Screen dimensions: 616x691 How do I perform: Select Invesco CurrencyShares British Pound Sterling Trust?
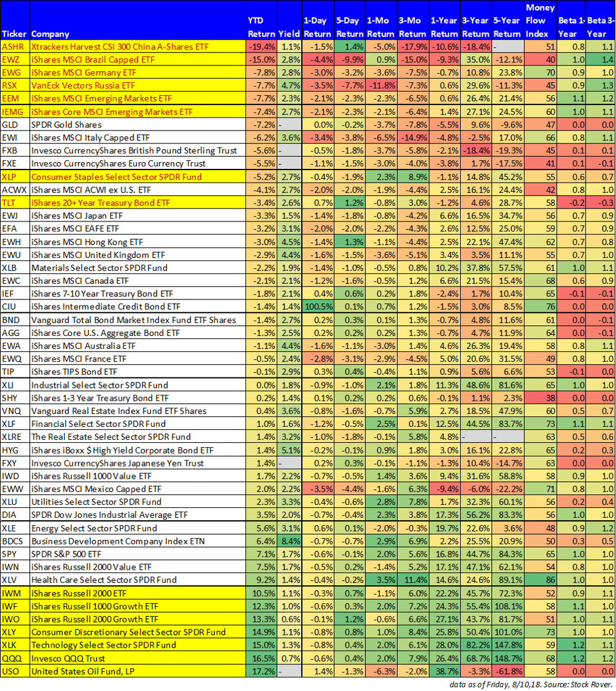coord(134,151)
